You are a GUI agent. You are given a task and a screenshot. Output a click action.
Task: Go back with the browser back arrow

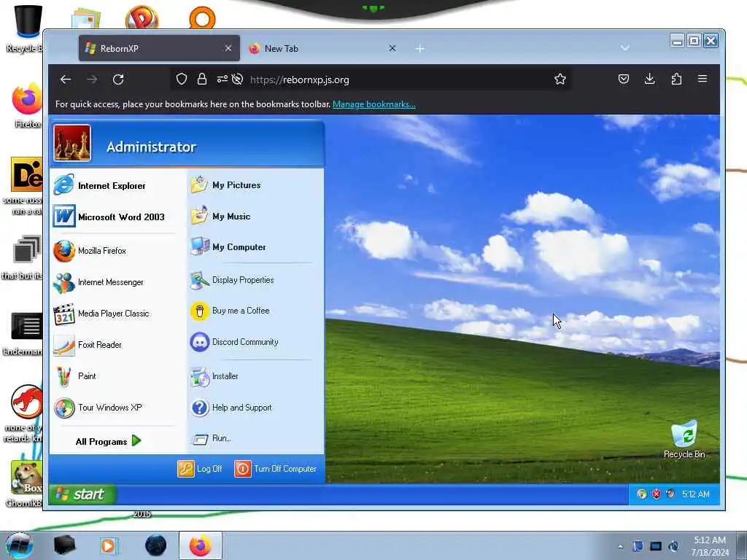66,79
